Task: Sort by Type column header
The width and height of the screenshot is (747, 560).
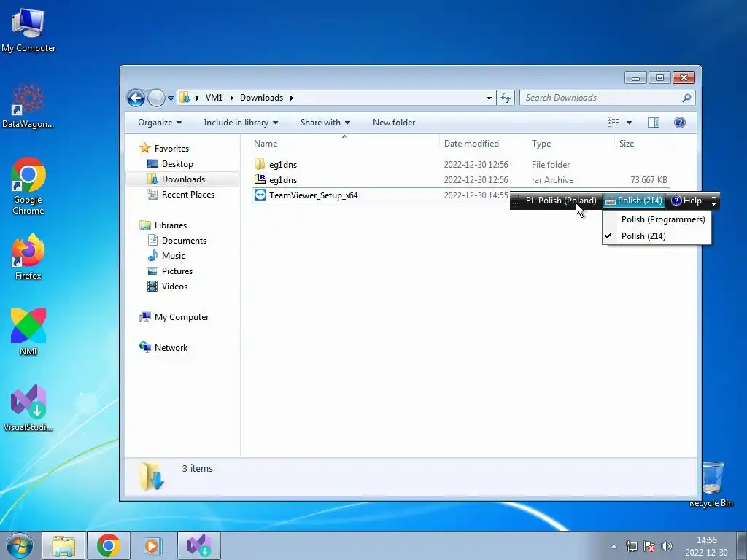Action: (x=570, y=144)
